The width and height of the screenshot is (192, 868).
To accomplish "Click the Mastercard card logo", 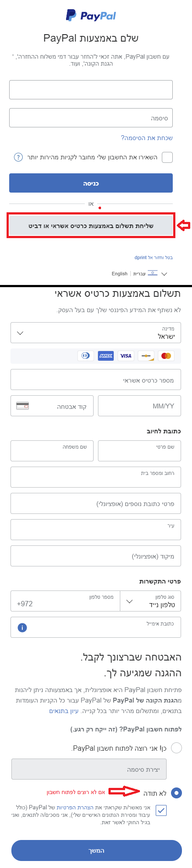I will coord(166,356).
